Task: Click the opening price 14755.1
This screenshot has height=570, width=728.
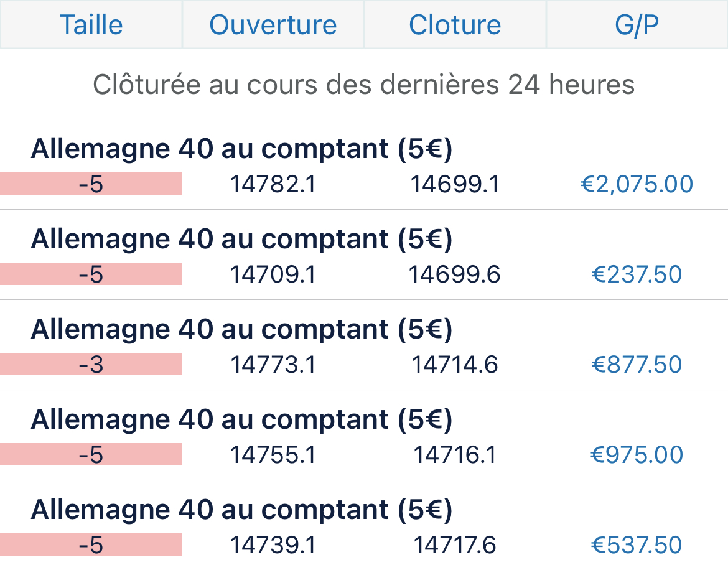Action: click(x=273, y=455)
